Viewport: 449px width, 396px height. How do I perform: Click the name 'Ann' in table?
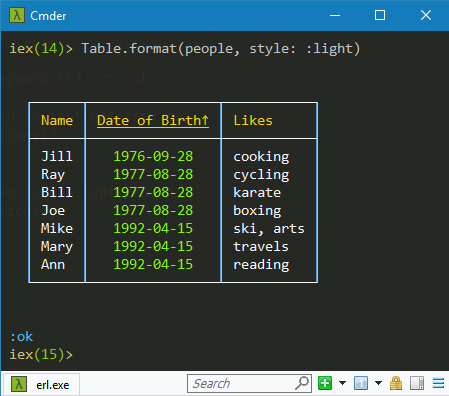pyautogui.click(x=53, y=264)
